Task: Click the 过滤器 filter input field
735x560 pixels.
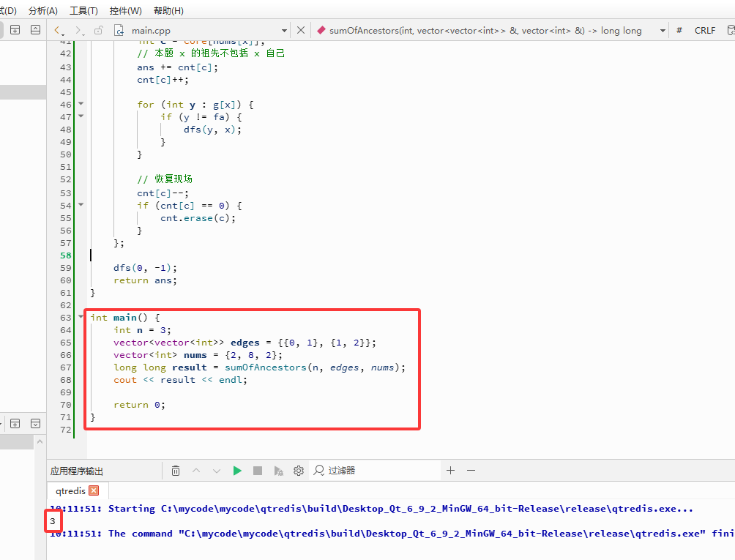Action: click(x=375, y=471)
